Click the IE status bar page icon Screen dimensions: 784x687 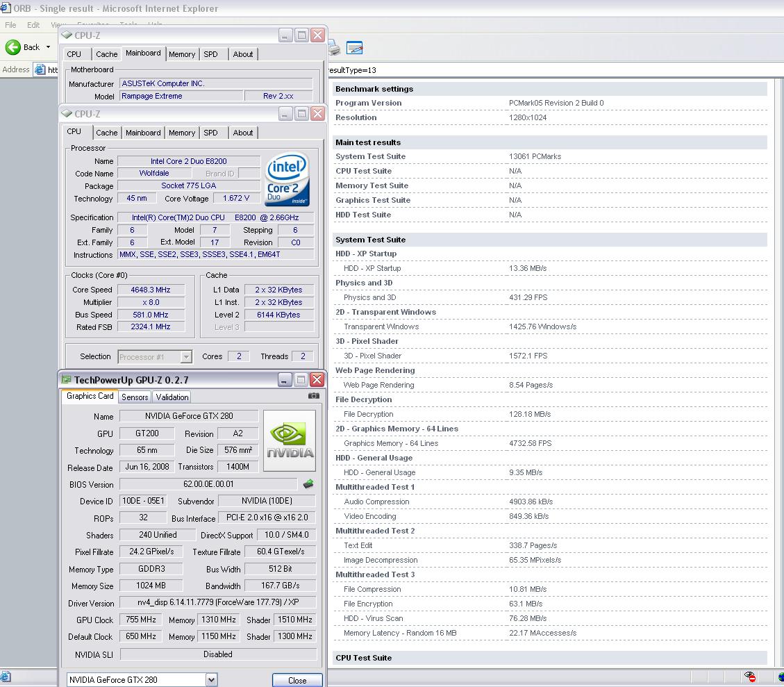click(x=6, y=677)
